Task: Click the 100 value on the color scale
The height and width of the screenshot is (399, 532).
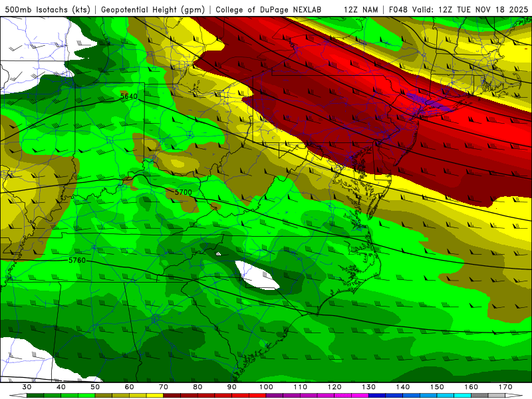Action: click(x=267, y=387)
